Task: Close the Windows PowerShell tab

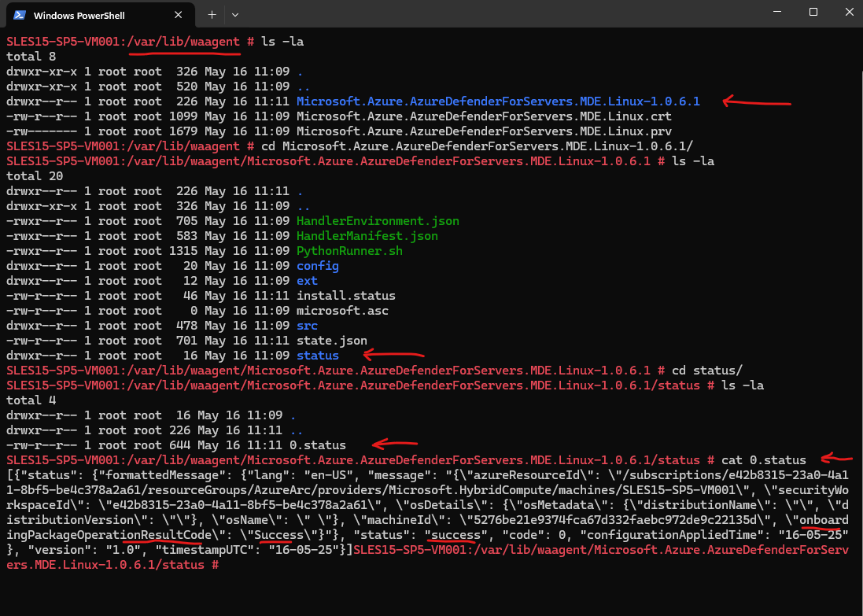Action: (179, 15)
